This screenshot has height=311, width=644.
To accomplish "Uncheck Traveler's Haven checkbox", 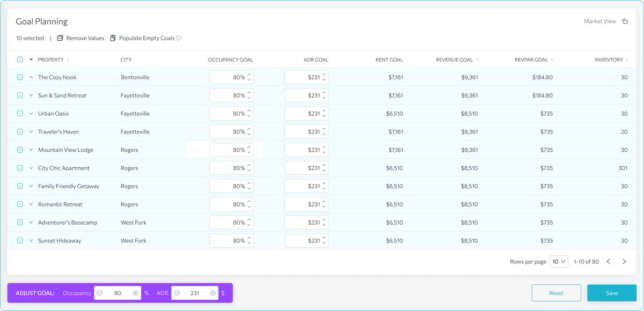I will pos(20,132).
